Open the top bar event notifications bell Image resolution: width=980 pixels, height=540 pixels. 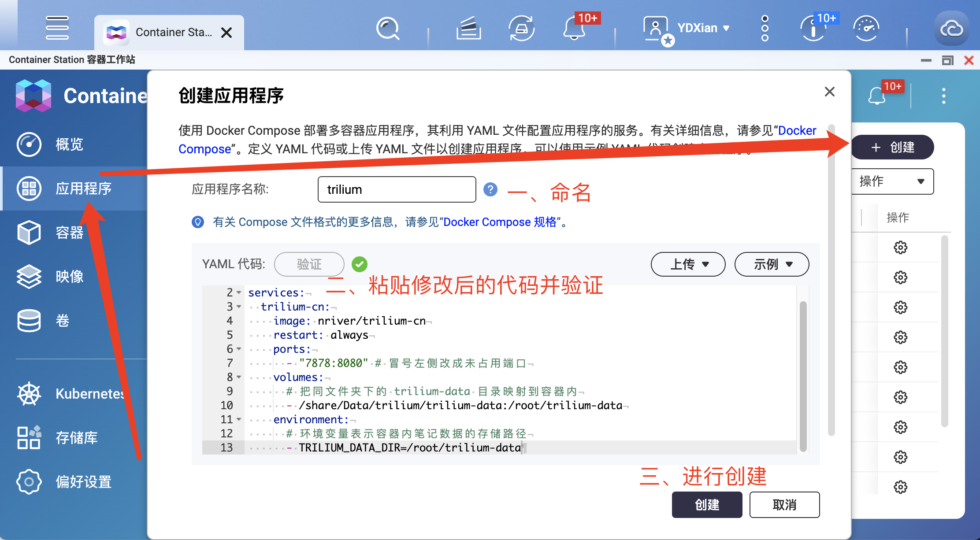[574, 28]
